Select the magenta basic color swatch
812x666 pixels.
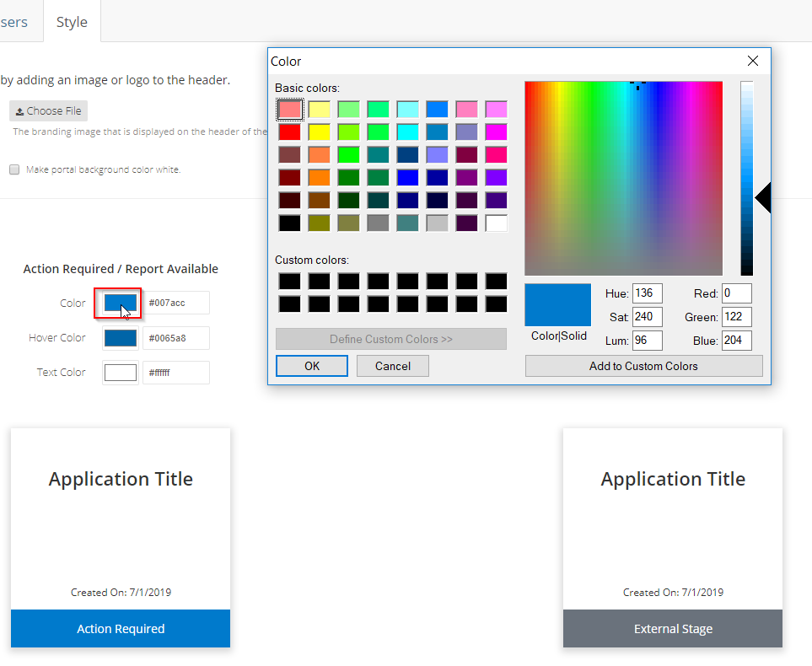coord(496,132)
